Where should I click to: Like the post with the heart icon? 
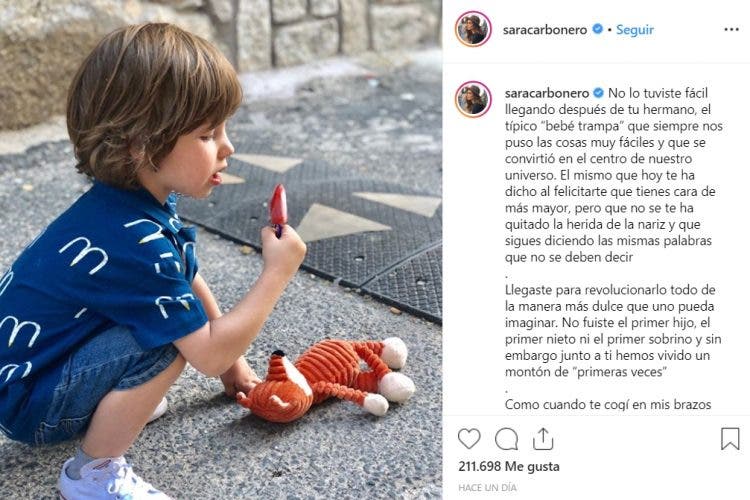[x=469, y=438]
